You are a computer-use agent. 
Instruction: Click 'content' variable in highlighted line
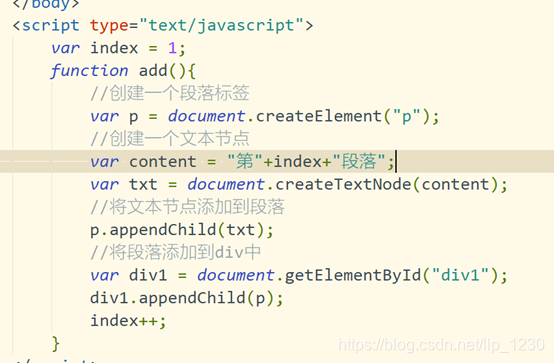pos(163,162)
